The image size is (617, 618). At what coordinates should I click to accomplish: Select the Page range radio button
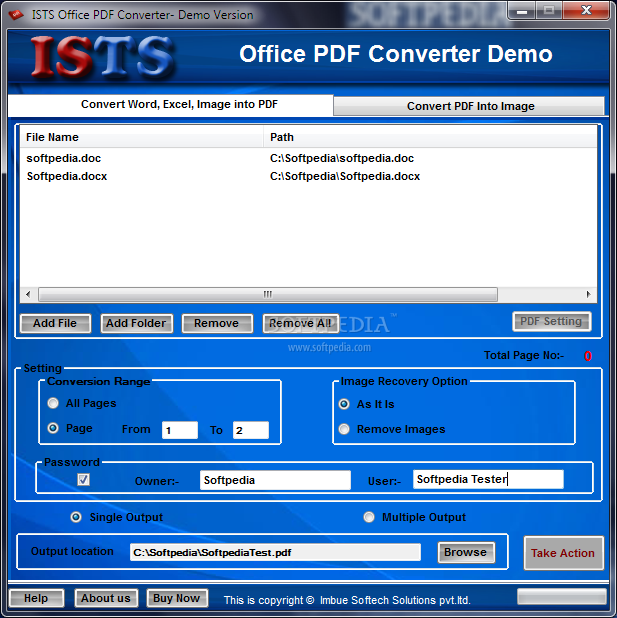(x=53, y=428)
